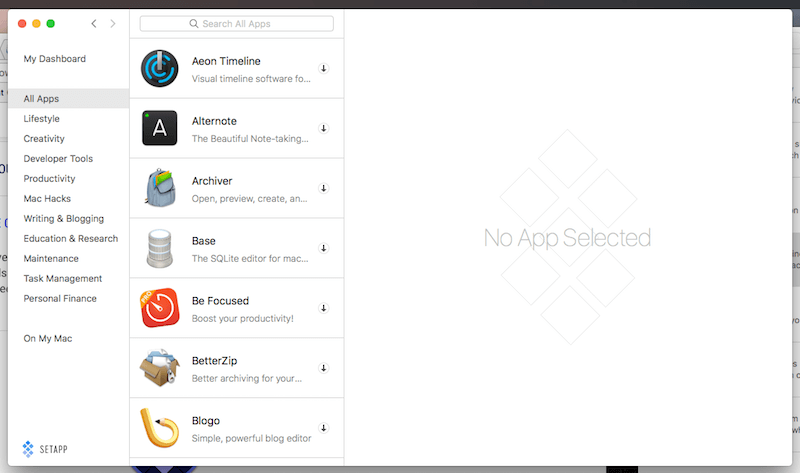Focus the Search All Apps field
Viewport: 800px width, 473px height.
pos(237,23)
